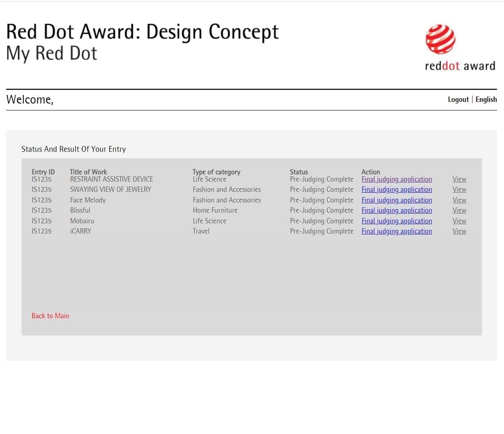The image size is (504, 434).
Task: Click the reddot award logo
Action: click(x=460, y=48)
